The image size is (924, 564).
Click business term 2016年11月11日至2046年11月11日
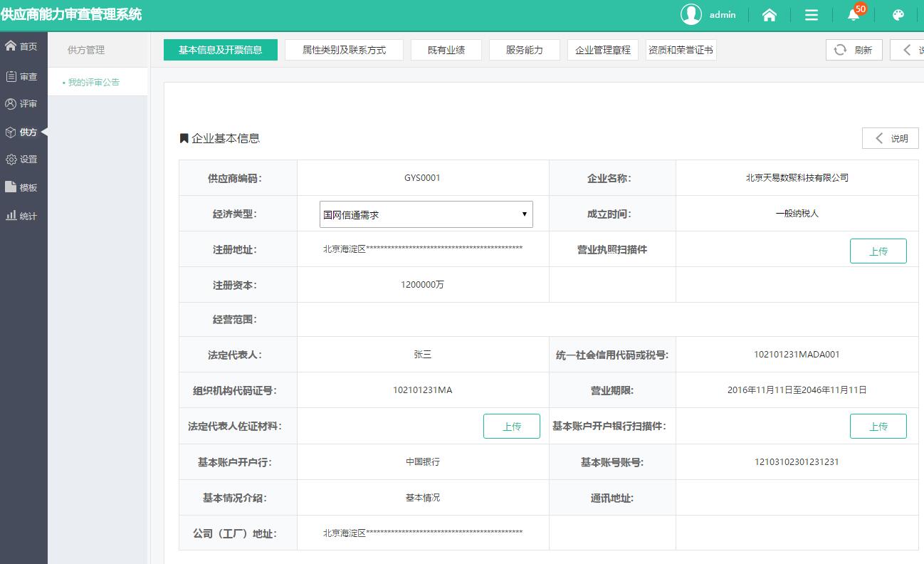(797, 390)
